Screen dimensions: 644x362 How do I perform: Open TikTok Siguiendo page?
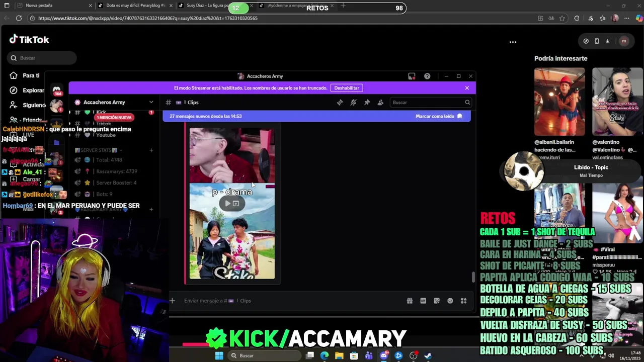click(x=27, y=105)
